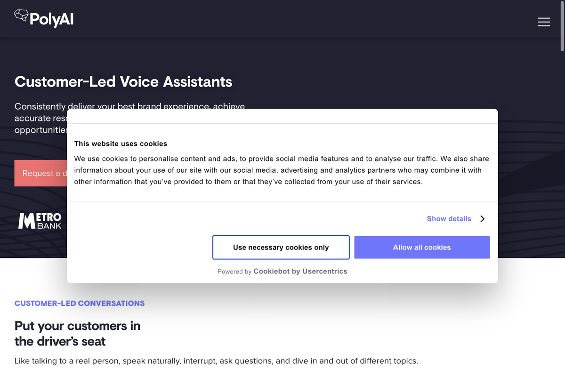Select the CUSTOMER-LED CONVERSATIONS section label
The width and height of the screenshot is (565, 392).
pos(80,304)
